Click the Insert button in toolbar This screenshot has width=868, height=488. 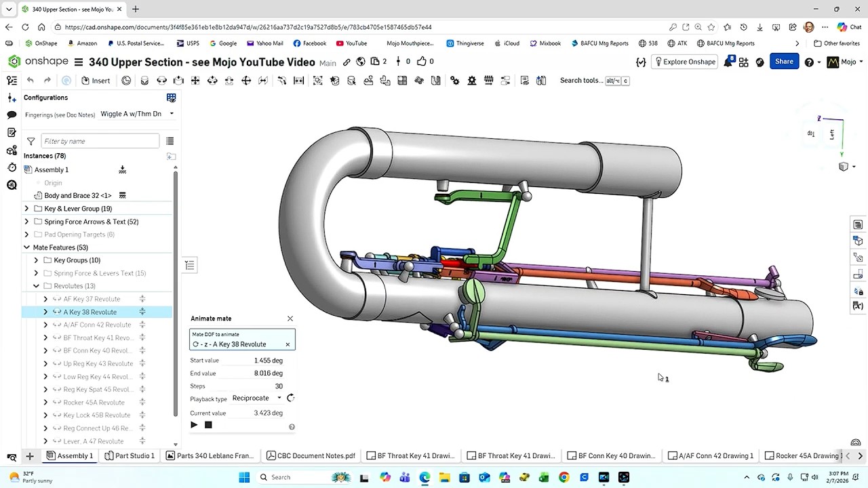tap(96, 80)
